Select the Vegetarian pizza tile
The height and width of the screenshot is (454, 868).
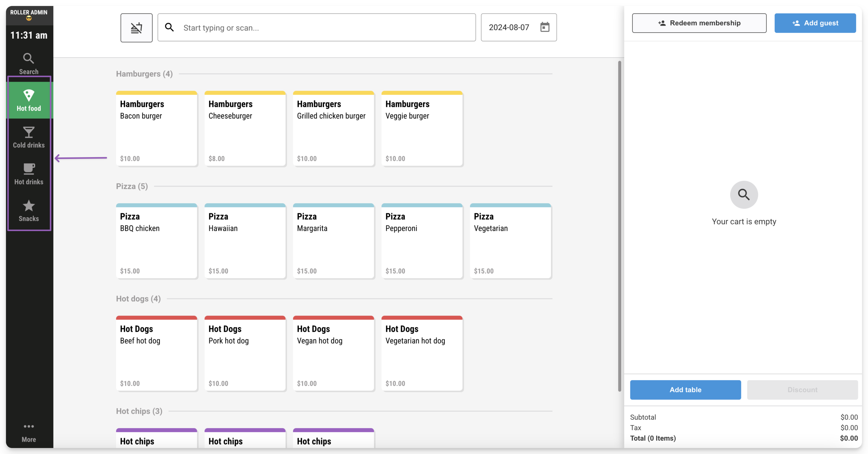pos(511,241)
